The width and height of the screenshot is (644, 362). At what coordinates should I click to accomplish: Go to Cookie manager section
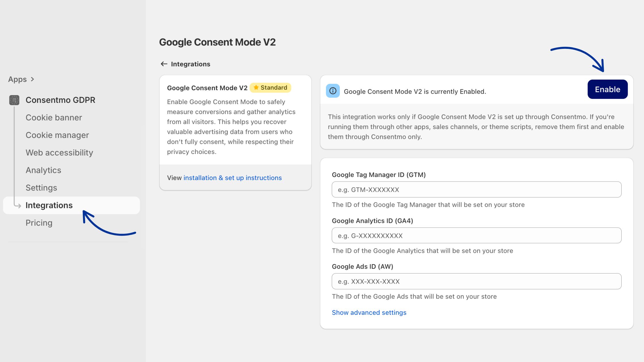(x=57, y=135)
